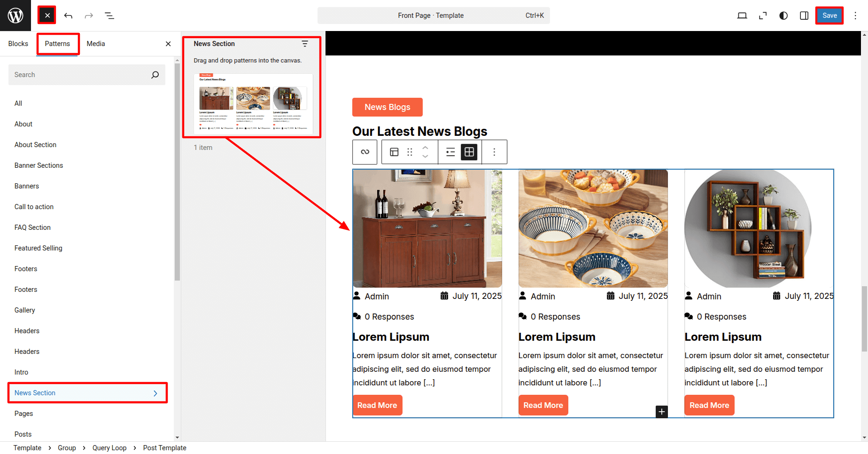Switch Post Template to list view
868x454 pixels.
pyautogui.click(x=450, y=152)
